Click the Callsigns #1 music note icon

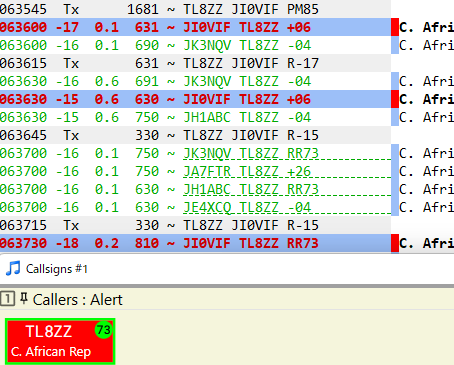pyautogui.click(x=13, y=268)
